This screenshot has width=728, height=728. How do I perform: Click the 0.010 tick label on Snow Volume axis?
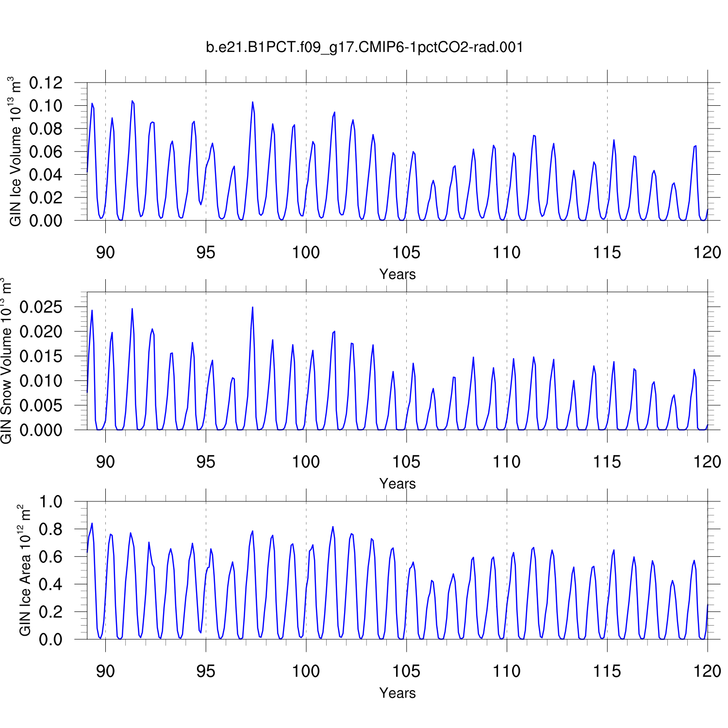(x=41, y=381)
